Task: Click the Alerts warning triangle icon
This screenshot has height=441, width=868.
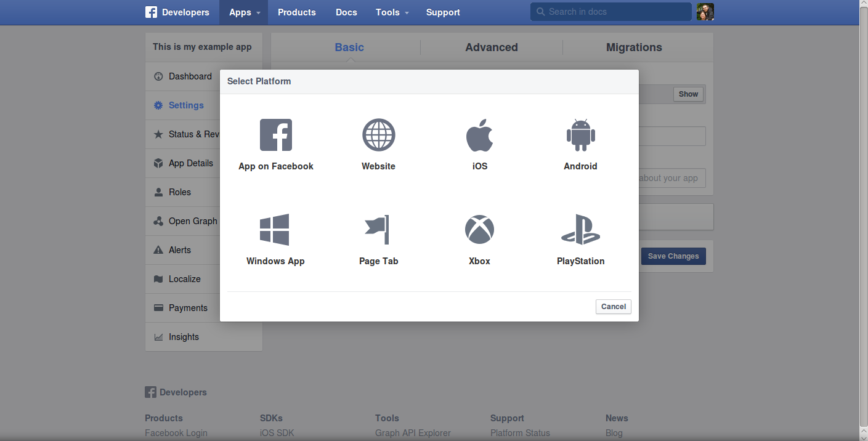Action: tap(158, 250)
